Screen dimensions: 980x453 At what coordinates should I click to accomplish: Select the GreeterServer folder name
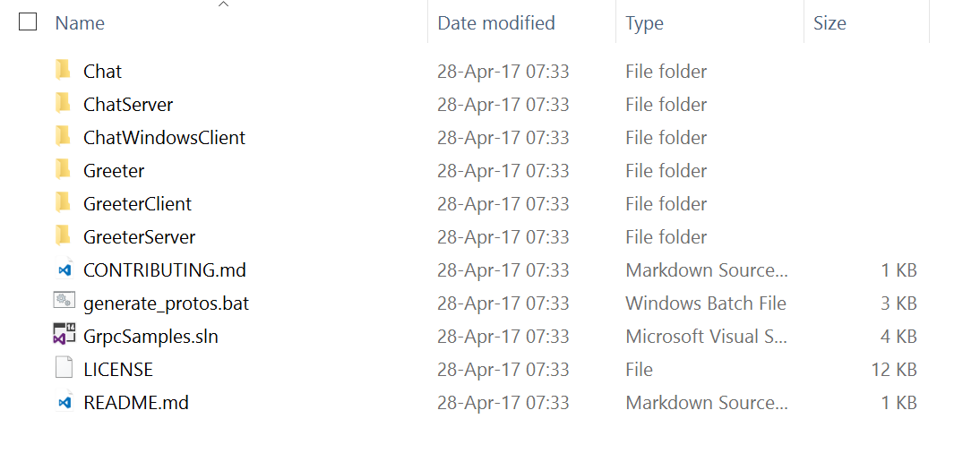point(139,237)
